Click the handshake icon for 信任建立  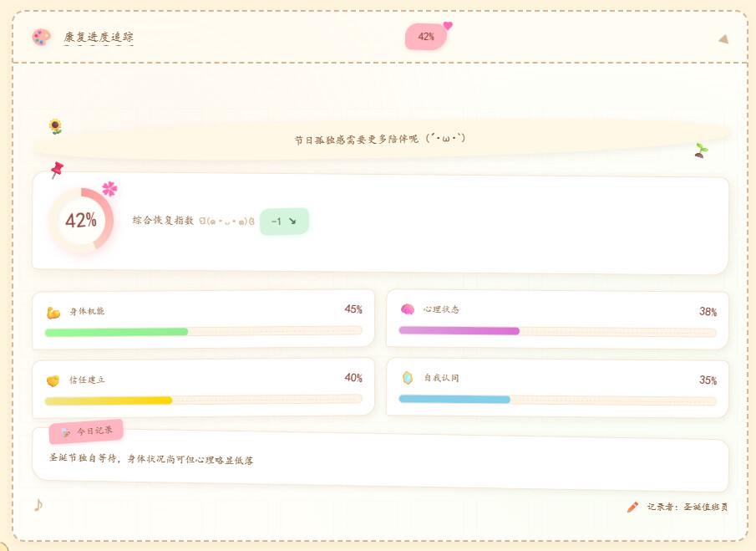[53, 381]
